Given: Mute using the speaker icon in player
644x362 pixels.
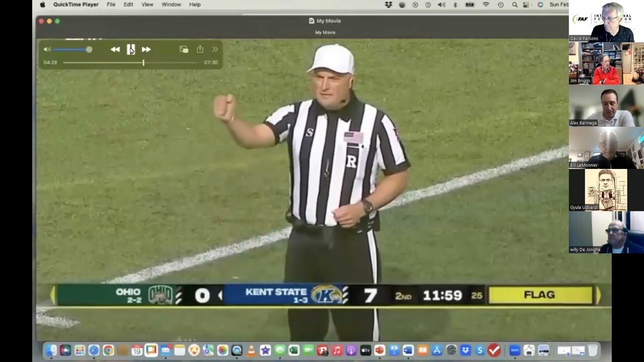Looking at the screenshot, I should [47, 49].
